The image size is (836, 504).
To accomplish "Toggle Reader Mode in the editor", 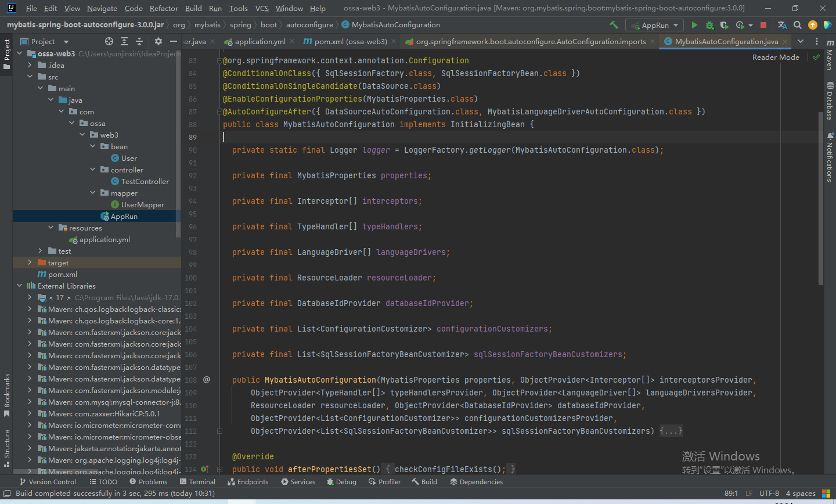I will (x=776, y=57).
